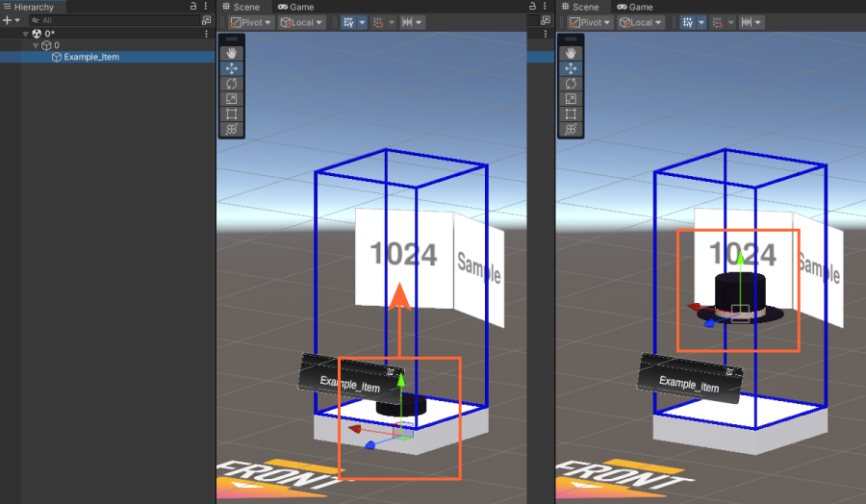The image size is (866, 504).
Task: Toggle the Hierarchy panel lock icon
Action: pyautogui.click(x=193, y=6)
